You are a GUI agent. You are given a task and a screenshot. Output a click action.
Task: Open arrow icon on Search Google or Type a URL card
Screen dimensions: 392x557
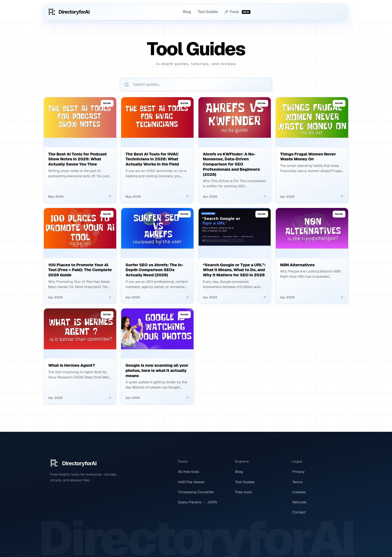tap(265, 297)
